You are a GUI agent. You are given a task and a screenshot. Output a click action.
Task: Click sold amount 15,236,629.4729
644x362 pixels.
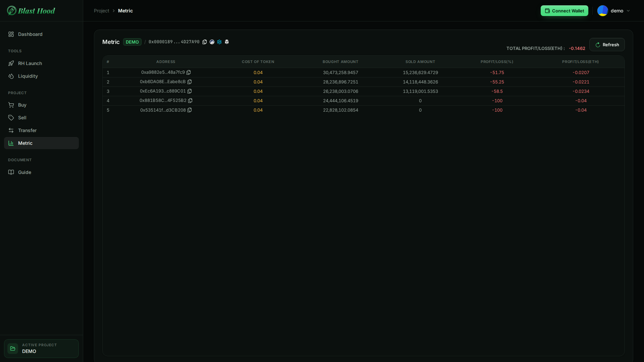coord(420,72)
